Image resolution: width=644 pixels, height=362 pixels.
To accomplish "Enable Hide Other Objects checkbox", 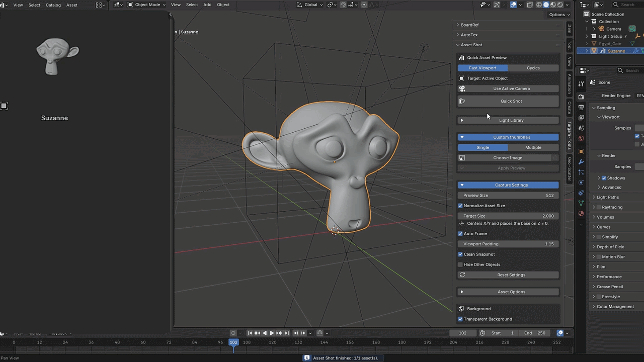I will (x=460, y=264).
